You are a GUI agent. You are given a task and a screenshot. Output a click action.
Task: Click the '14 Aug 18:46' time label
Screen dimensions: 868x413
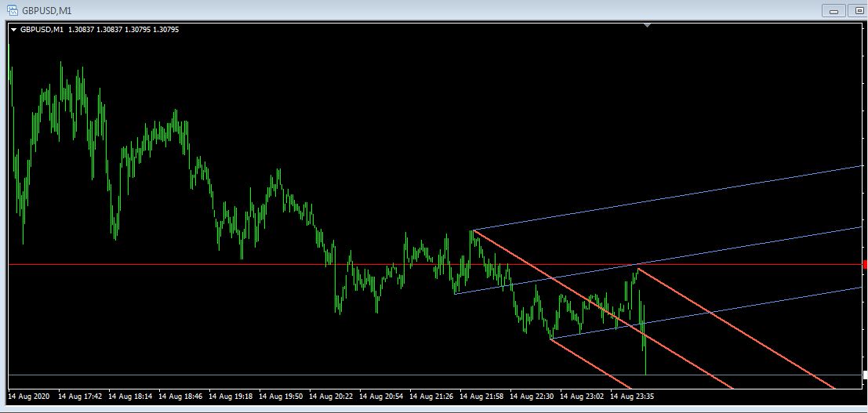click(180, 397)
